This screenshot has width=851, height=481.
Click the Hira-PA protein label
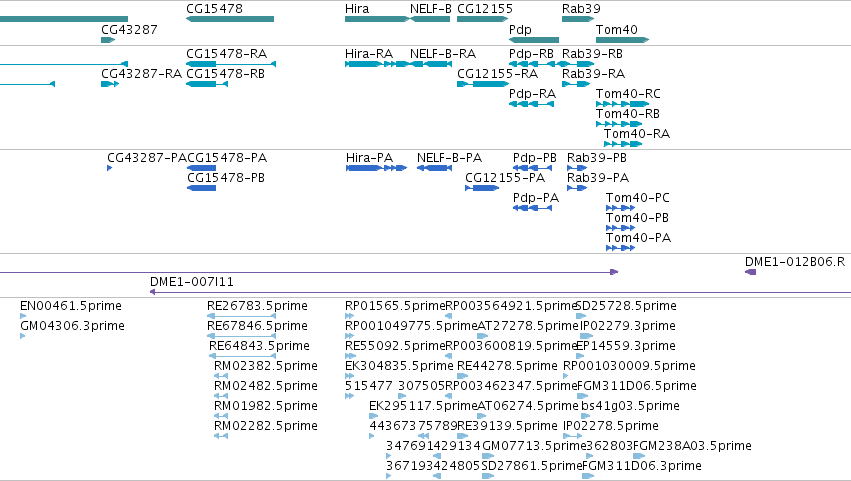point(370,158)
